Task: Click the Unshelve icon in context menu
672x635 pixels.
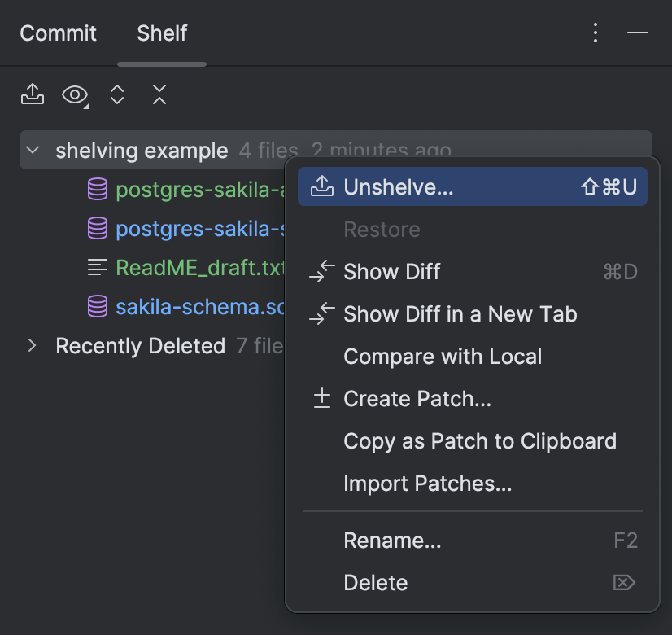Action: coord(322,186)
